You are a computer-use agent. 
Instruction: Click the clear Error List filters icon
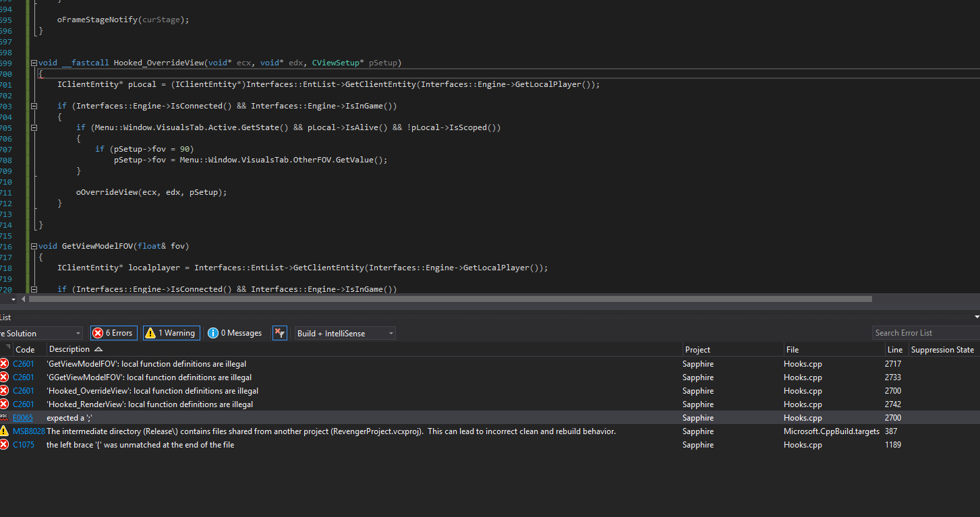279,333
